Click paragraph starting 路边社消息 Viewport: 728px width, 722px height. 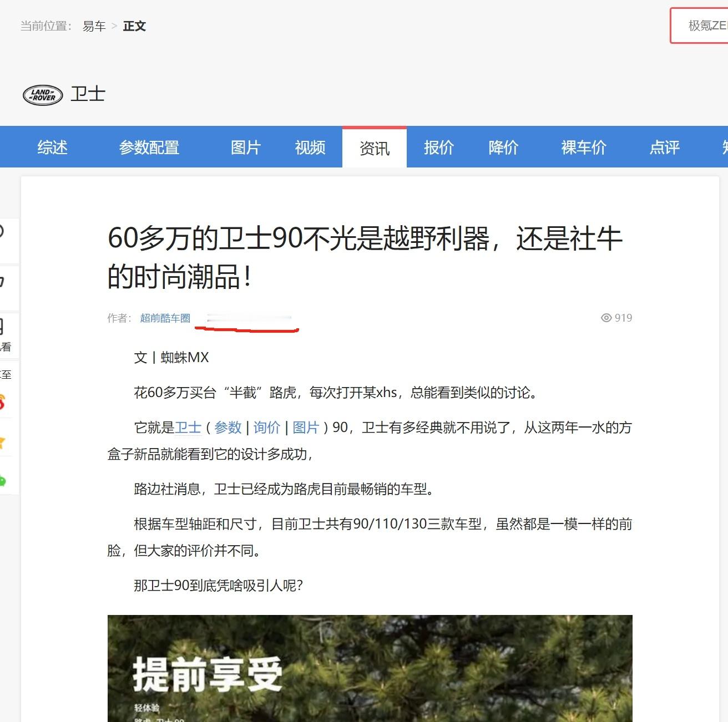click(x=287, y=489)
